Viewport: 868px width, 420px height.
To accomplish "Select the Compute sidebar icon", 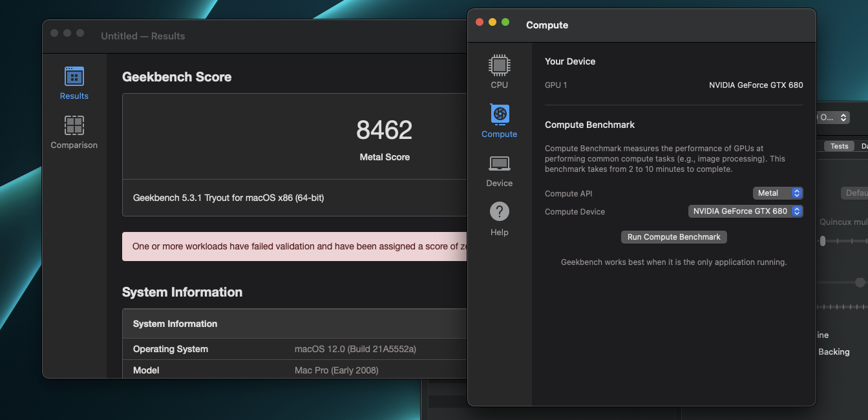I will [x=499, y=121].
